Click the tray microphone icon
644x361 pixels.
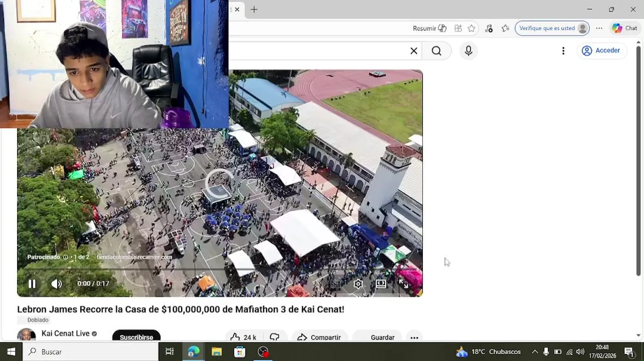pyautogui.click(x=546, y=352)
